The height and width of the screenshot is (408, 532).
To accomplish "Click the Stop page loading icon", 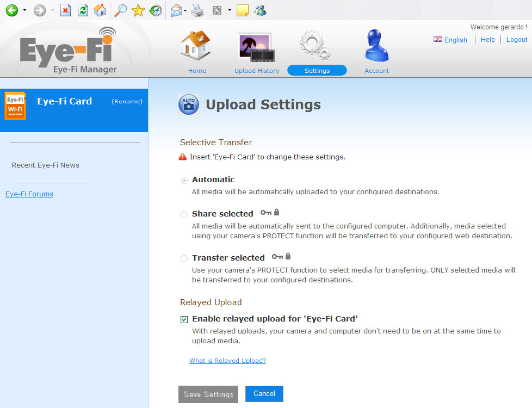I will click(x=65, y=10).
